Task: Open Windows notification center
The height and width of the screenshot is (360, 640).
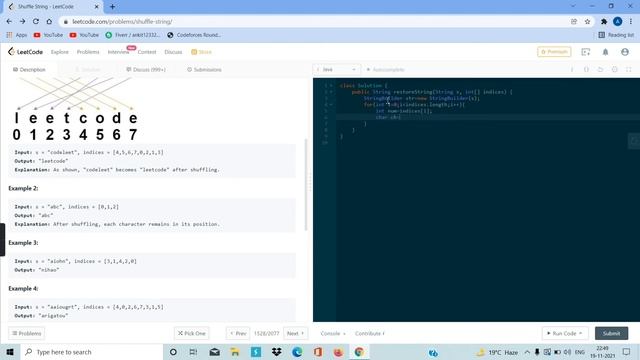Action: (x=627, y=352)
